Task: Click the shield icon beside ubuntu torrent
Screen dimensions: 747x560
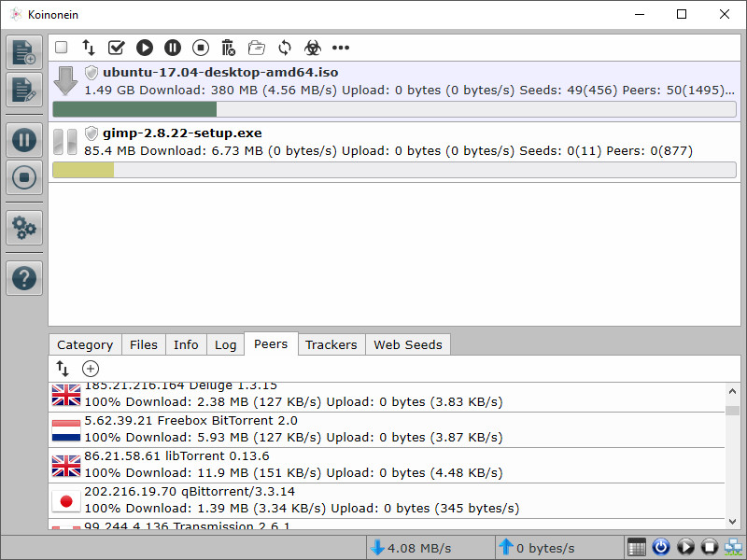Action: tap(91, 73)
